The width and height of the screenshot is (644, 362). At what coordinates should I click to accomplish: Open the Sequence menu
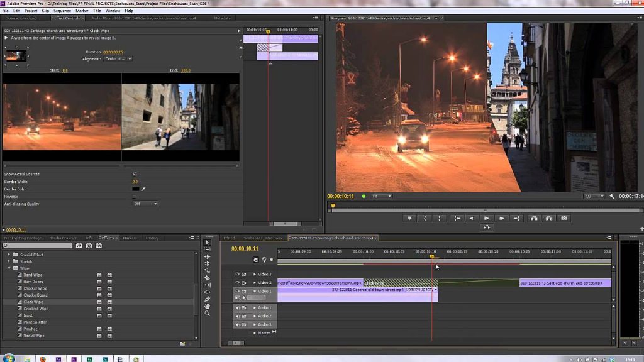tap(62, 11)
